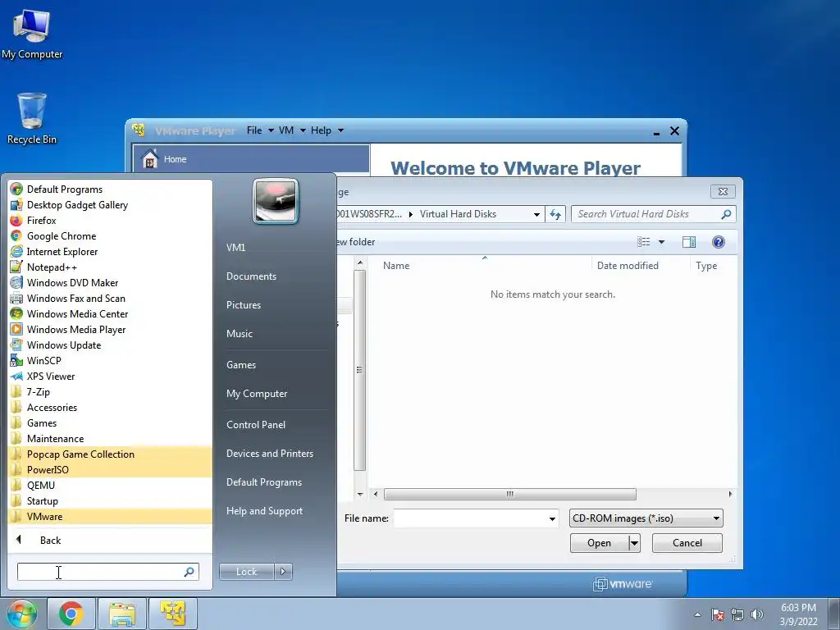Open Windows DVD Maker
This screenshot has height=630, width=840.
(x=72, y=282)
